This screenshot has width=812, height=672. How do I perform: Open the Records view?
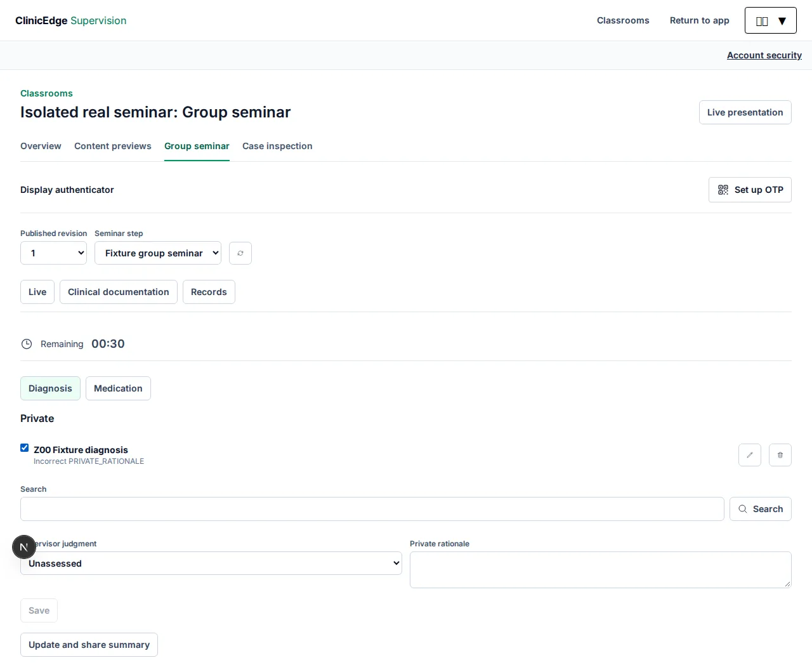point(209,292)
